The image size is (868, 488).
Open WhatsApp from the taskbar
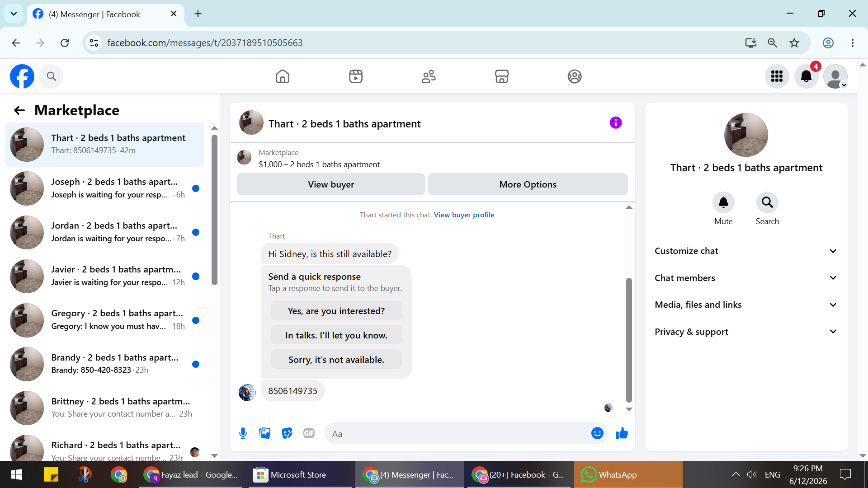click(x=628, y=474)
